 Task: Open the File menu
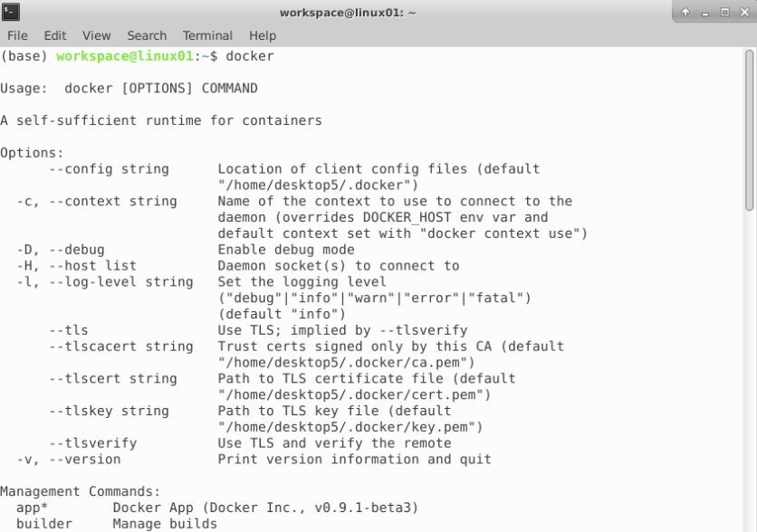point(17,35)
